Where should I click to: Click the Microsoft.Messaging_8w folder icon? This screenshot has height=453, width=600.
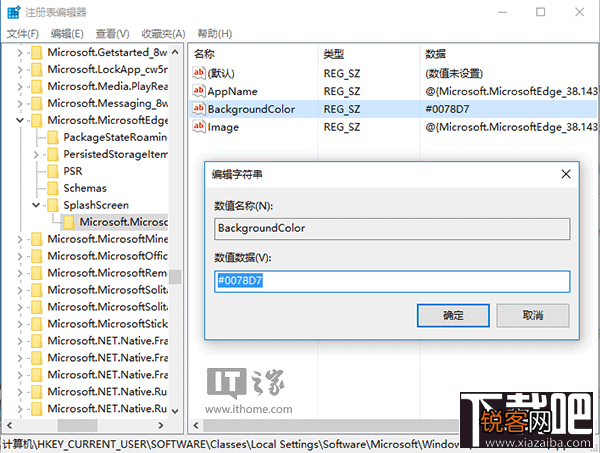37,103
